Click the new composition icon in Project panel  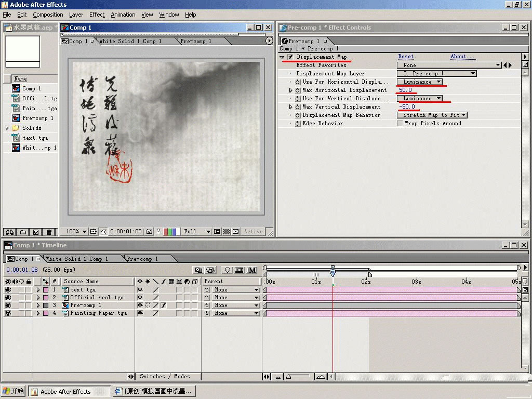coord(36,232)
